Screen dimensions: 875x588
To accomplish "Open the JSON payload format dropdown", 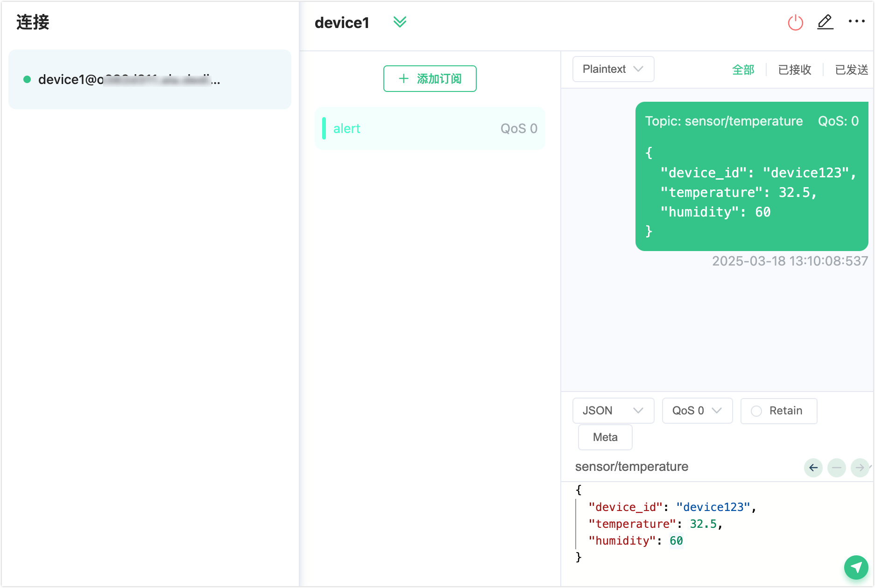I will click(x=613, y=411).
